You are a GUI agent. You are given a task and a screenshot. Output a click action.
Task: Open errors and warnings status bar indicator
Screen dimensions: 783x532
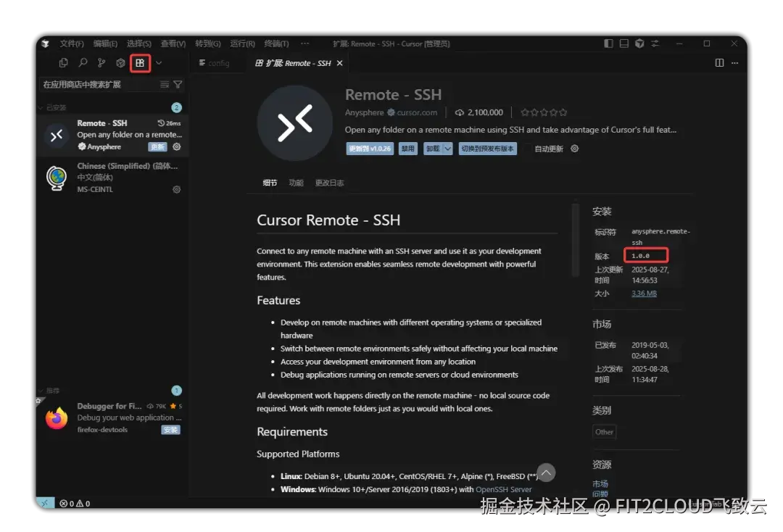[x=75, y=504]
